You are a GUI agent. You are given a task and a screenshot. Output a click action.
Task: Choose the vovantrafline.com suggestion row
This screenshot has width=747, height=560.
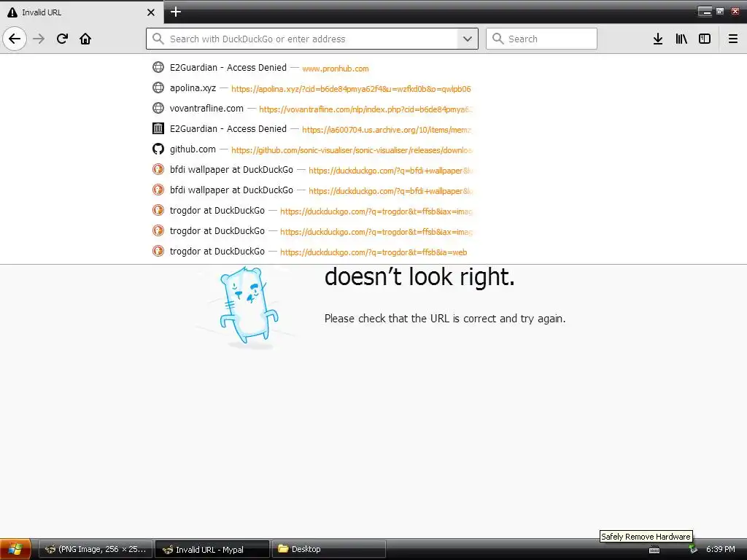[x=312, y=109]
